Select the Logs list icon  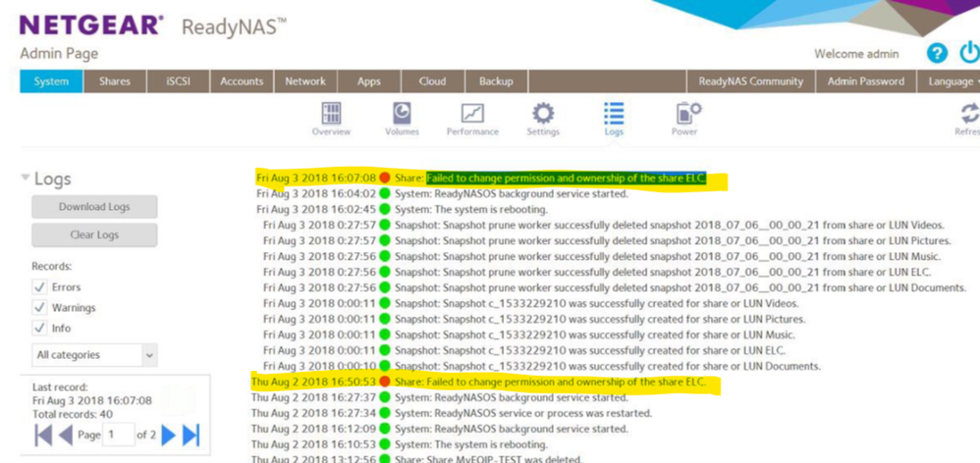(614, 113)
